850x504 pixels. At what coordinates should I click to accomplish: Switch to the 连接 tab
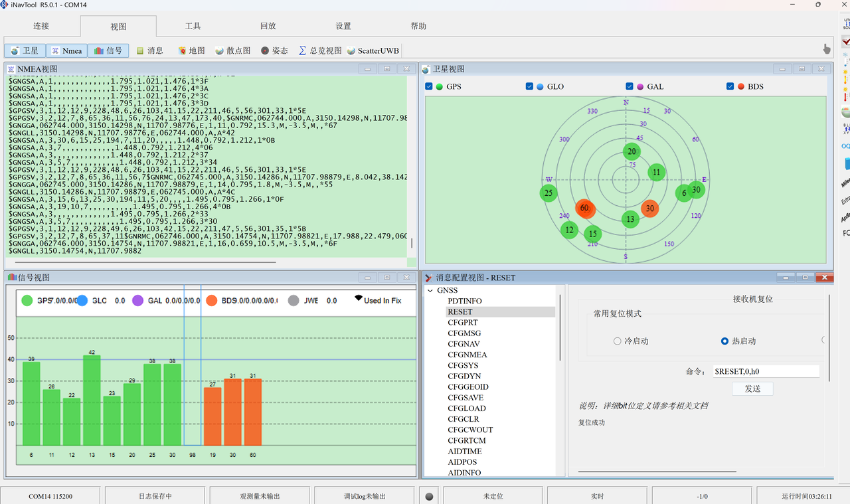[41, 26]
